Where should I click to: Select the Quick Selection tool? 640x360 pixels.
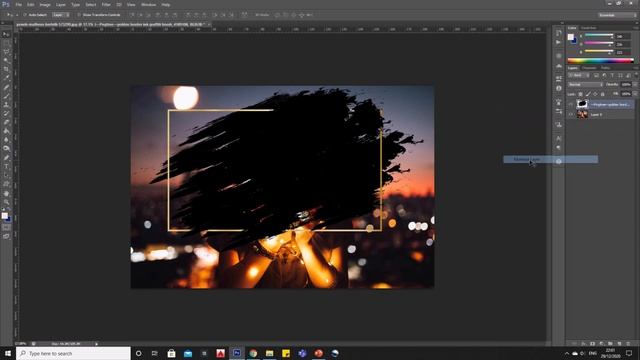[x=6, y=60]
